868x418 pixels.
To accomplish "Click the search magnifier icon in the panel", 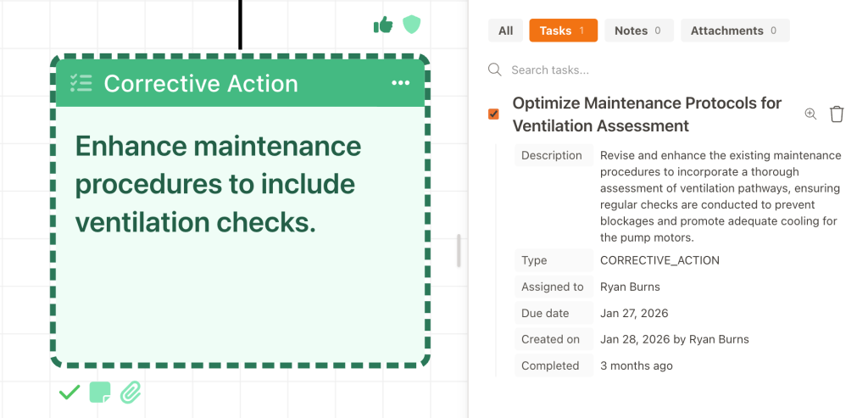I will 495,70.
